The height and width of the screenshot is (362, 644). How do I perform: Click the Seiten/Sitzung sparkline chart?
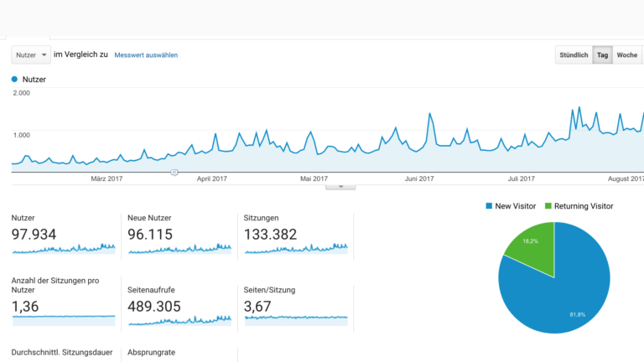coord(295,318)
